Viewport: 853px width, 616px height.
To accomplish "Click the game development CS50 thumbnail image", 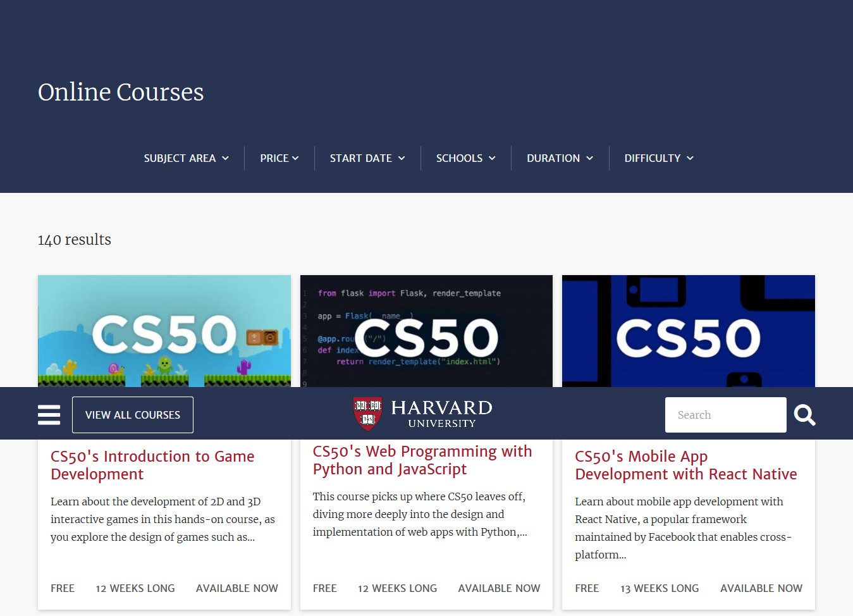I will point(164,331).
